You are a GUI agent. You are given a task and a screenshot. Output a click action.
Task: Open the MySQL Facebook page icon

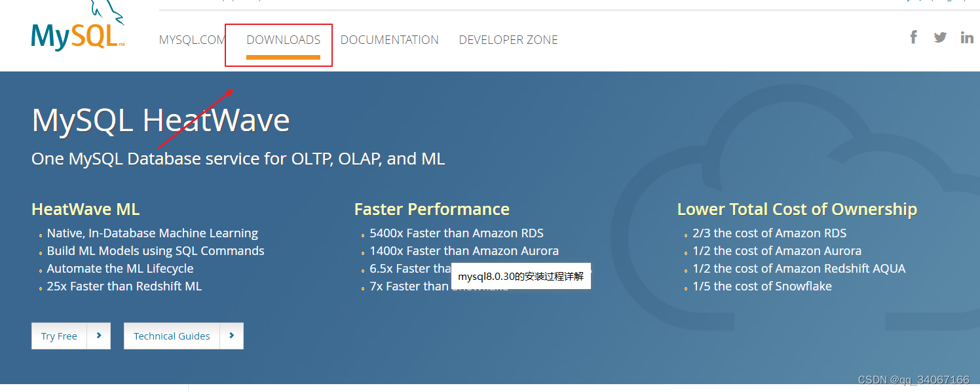point(913,37)
